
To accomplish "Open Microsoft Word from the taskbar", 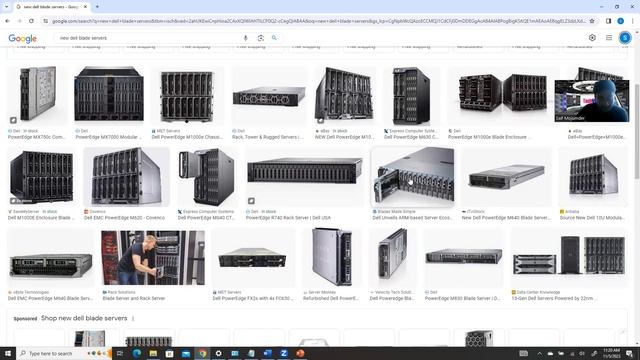I will [267, 353].
